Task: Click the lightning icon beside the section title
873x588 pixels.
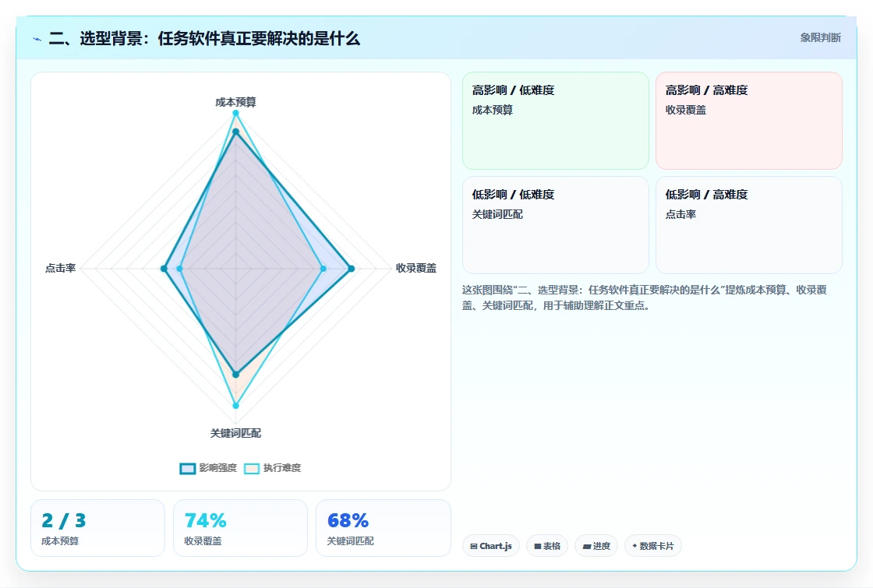Action: 37,40
